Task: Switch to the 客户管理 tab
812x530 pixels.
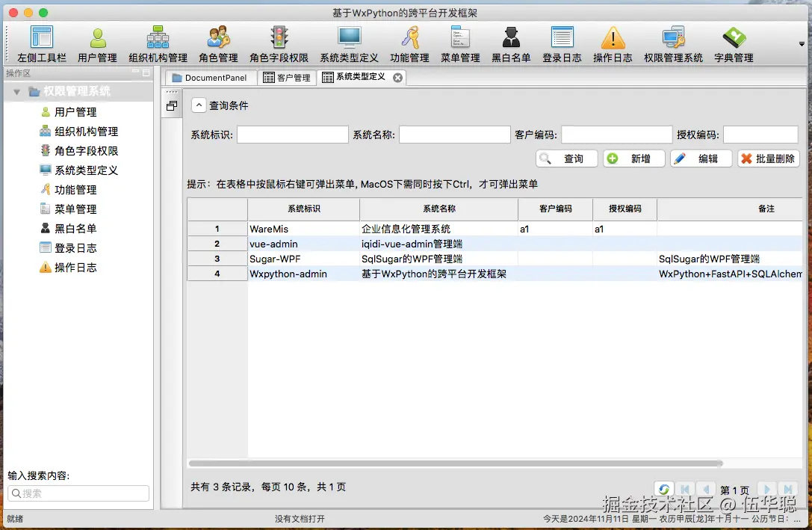Action: pyautogui.click(x=287, y=78)
